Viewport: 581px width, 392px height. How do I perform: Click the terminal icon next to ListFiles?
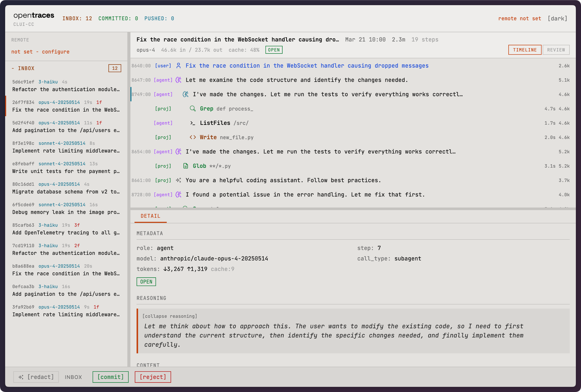[193, 123]
